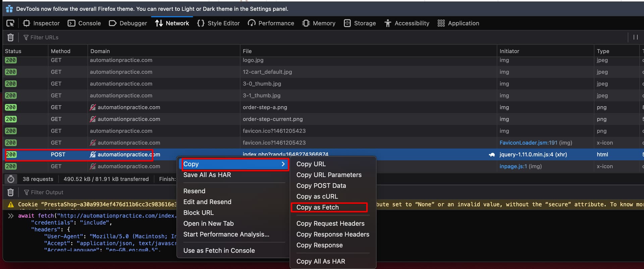Choose Copy as cURL

pyautogui.click(x=317, y=197)
